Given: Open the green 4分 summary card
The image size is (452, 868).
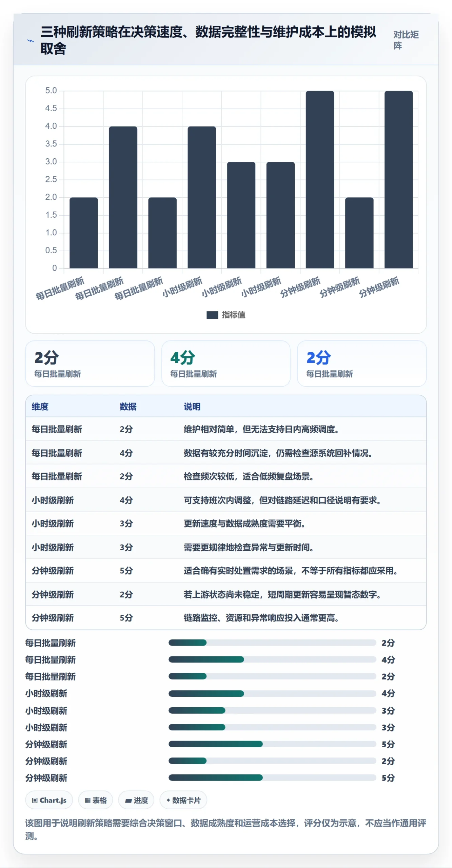Looking at the screenshot, I should (x=226, y=363).
